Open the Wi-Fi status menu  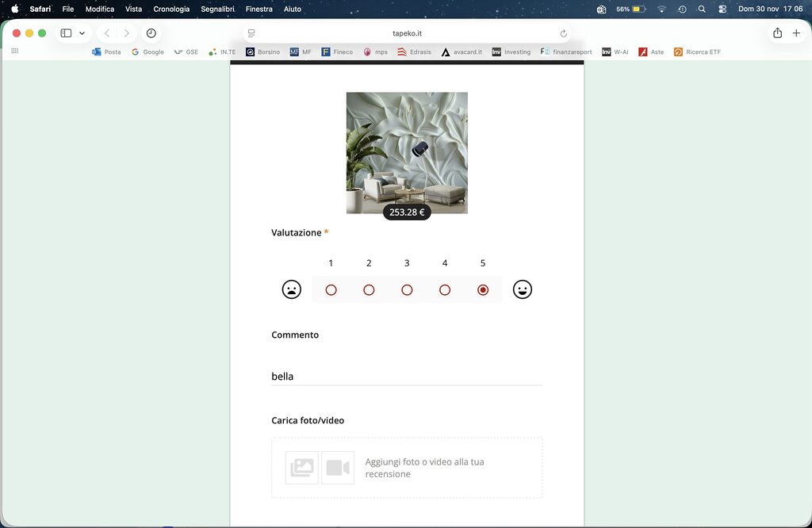coord(661,10)
